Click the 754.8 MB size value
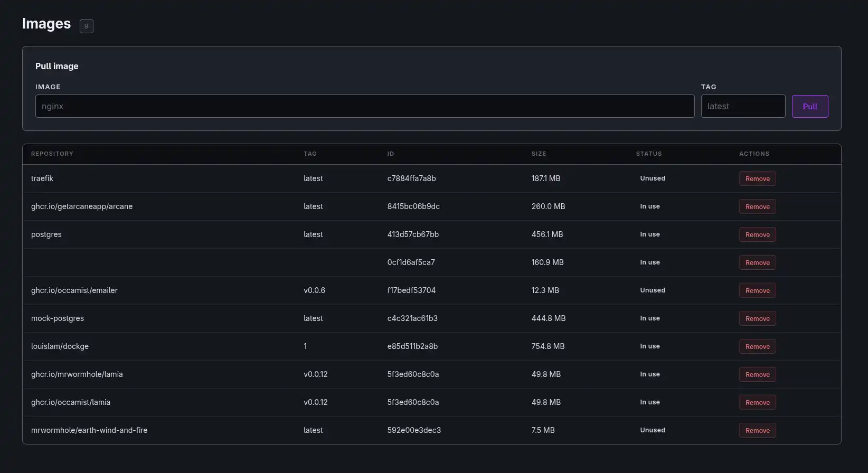This screenshot has height=473, width=868. [548, 346]
